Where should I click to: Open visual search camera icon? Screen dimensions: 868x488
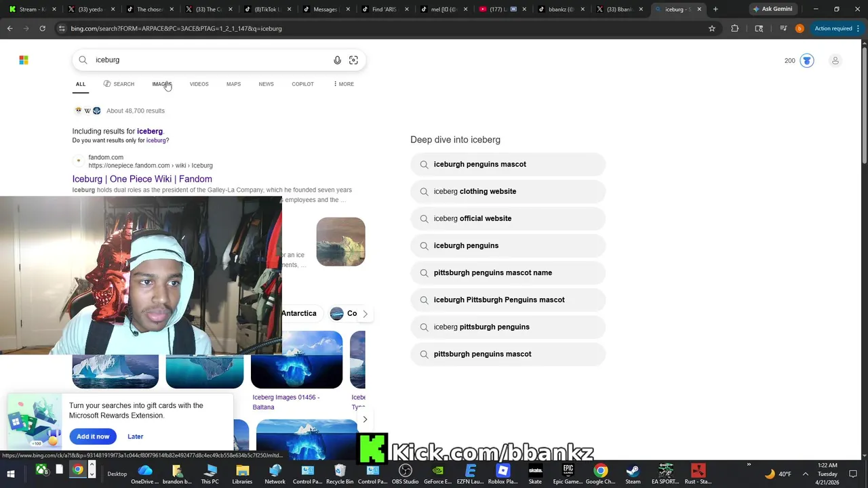click(x=353, y=60)
